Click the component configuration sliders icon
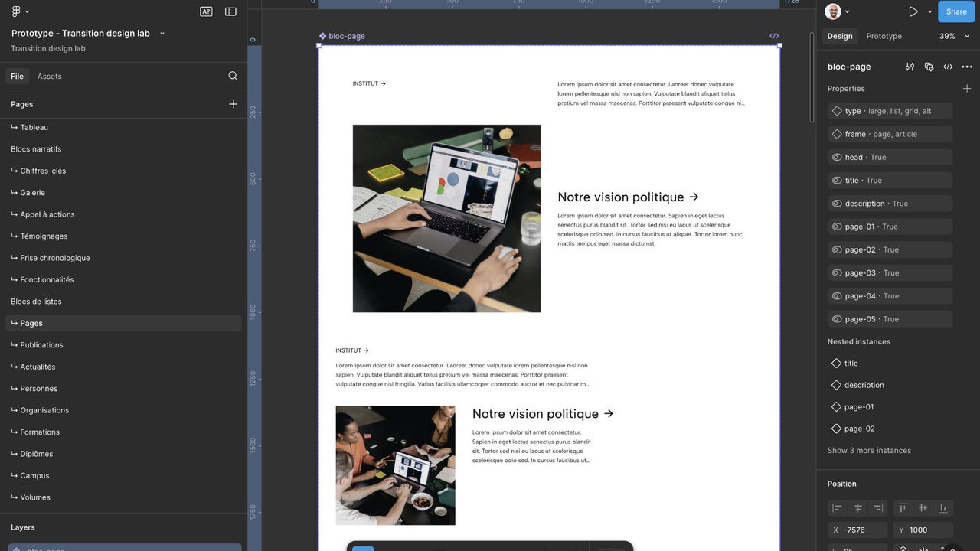The width and height of the screenshot is (980, 551). click(910, 67)
